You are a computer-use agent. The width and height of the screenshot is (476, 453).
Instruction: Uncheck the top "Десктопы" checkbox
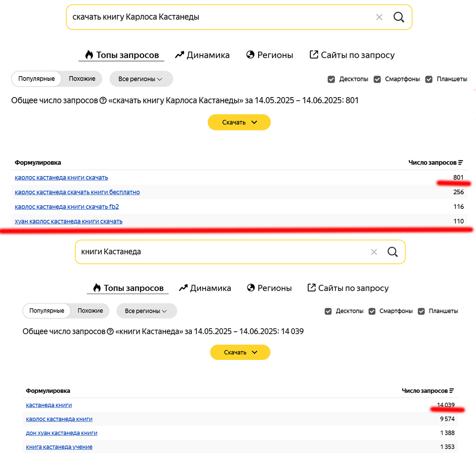(x=331, y=79)
